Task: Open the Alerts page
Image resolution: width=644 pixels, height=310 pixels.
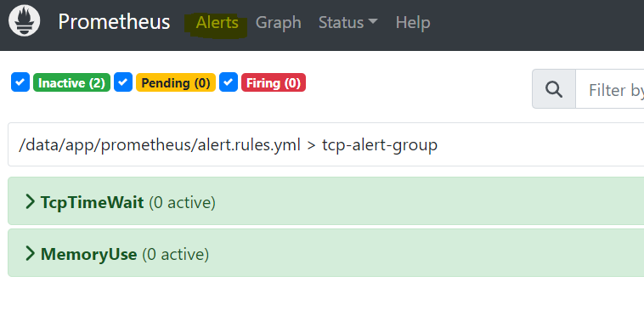Action: coord(217,22)
